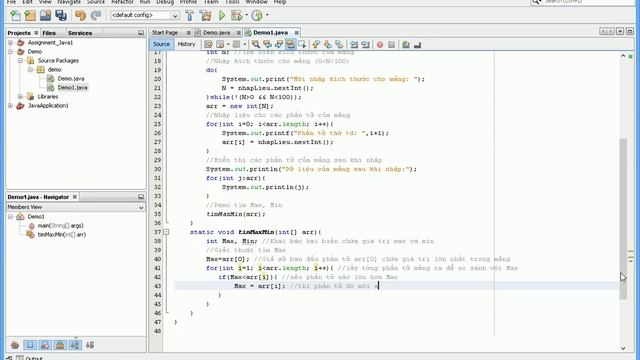Toggle Bookmark icon in editor toolbar
Image resolution: width=640 pixels, height=360 pixels.
click(x=339, y=44)
